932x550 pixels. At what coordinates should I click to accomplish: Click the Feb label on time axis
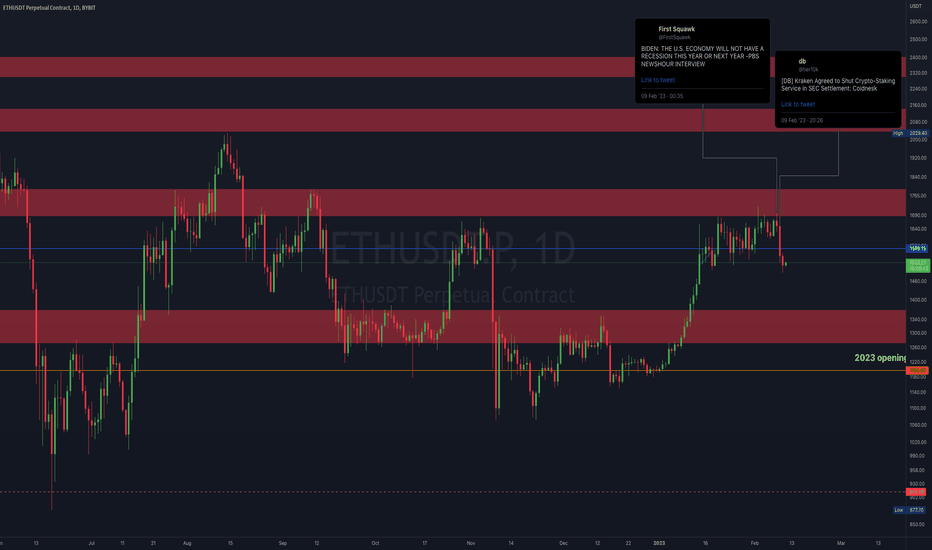click(754, 543)
